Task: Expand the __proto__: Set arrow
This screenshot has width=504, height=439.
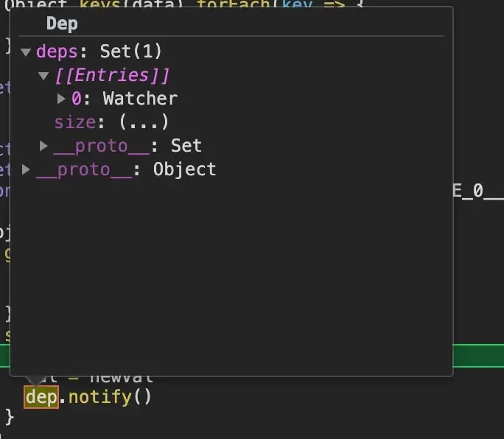Action: 44,146
